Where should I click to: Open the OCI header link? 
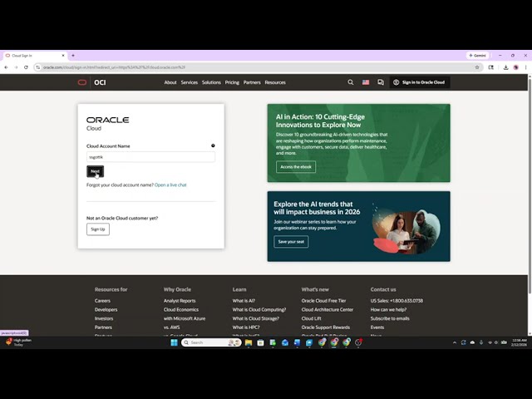click(100, 82)
